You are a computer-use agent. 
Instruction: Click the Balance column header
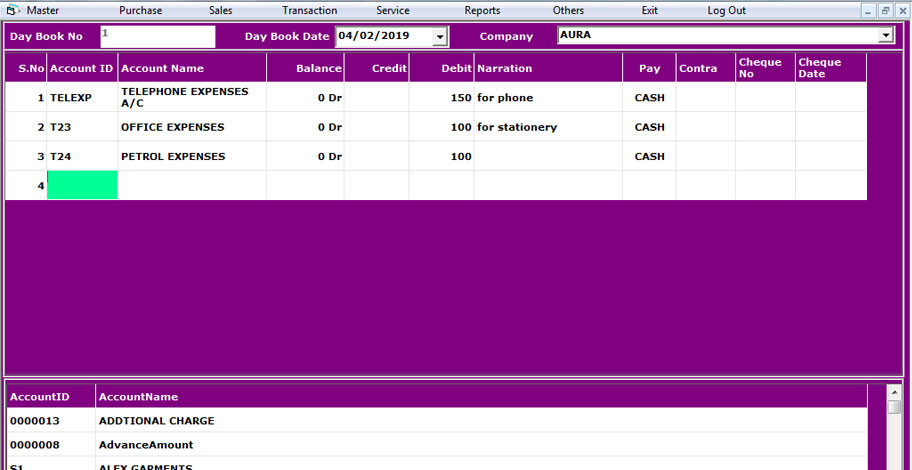pos(305,68)
